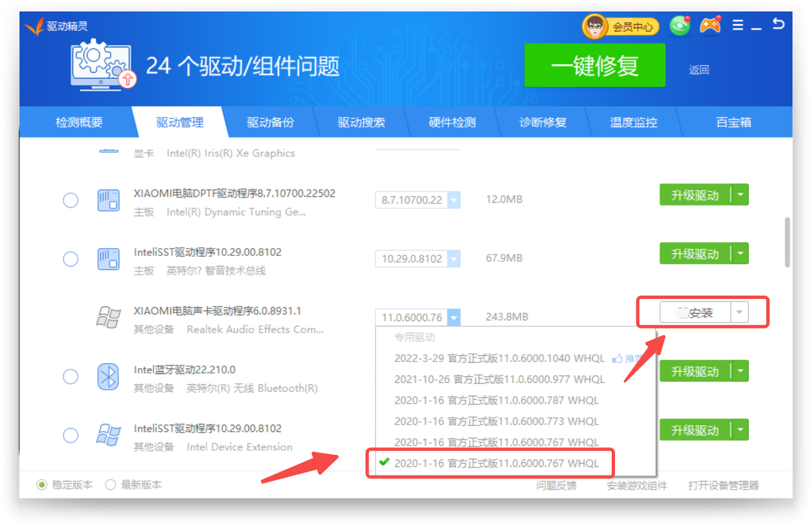
Task: Open the member center avatar icon
Action: click(594, 27)
